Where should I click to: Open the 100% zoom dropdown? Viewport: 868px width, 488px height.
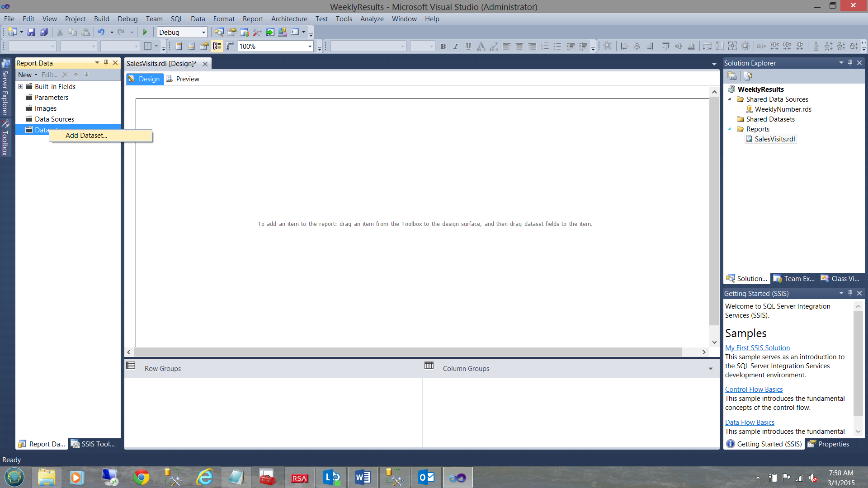(x=310, y=46)
